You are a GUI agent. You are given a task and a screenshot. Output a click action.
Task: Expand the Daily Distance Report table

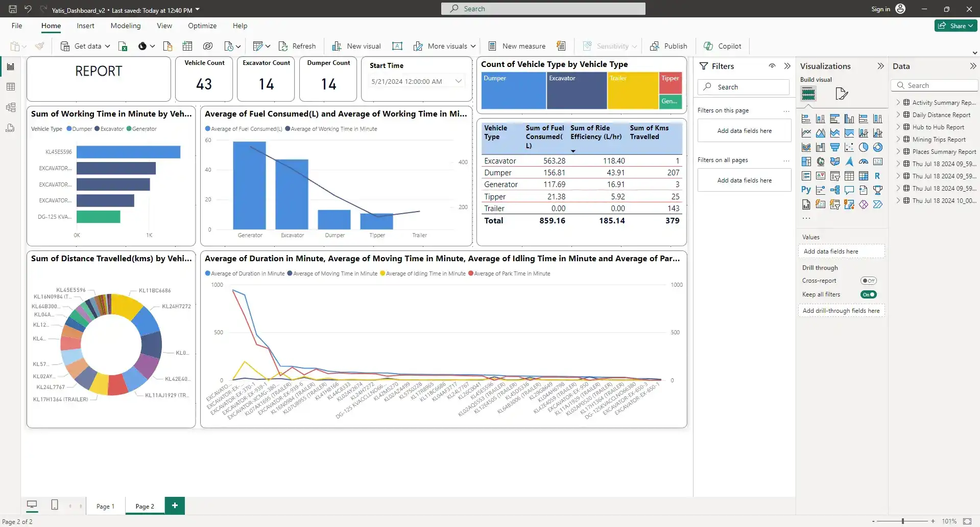(x=898, y=115)
